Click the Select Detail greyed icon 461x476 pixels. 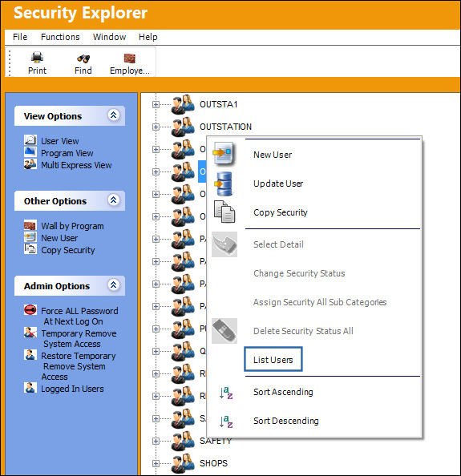coord(224,244)
